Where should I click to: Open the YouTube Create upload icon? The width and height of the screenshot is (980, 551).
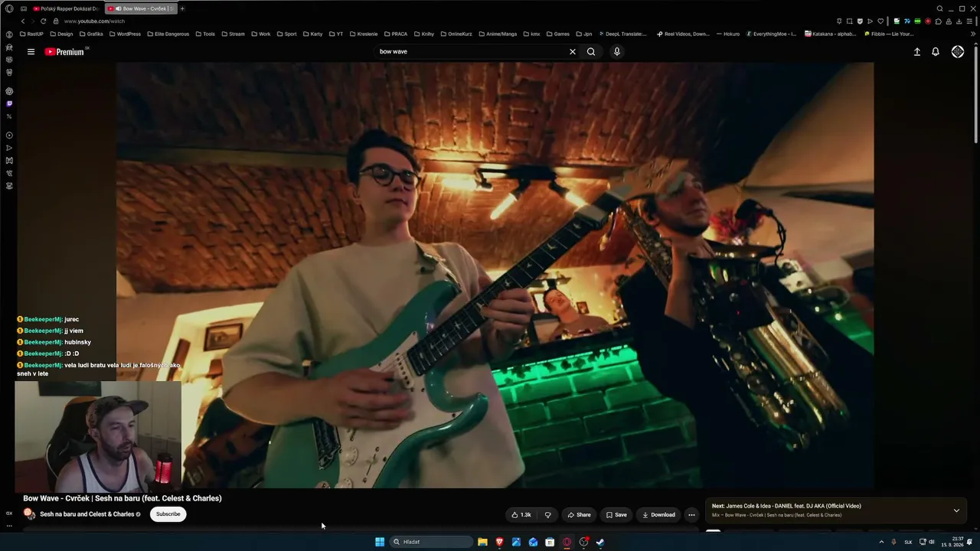pyautogui.click(x=916, y=52)
